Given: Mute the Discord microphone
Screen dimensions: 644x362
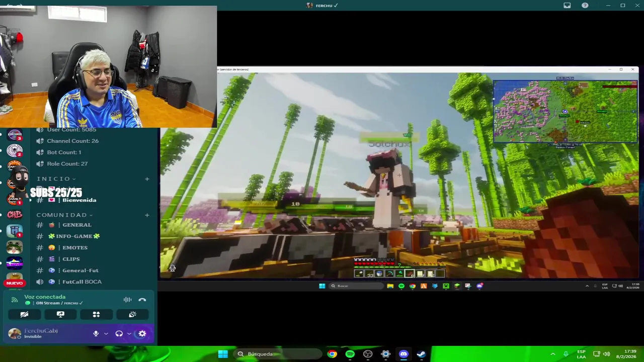Looking at the screenshot, I should [96, 333].
